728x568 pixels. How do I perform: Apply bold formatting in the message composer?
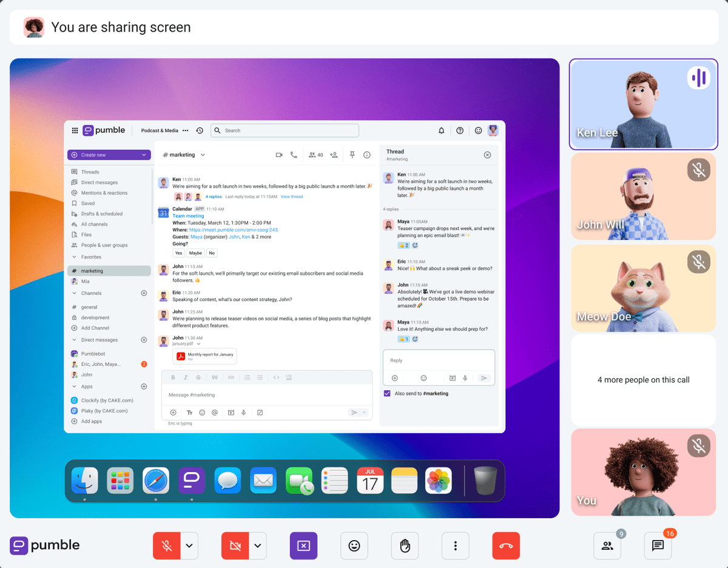(x=173, y=377)
